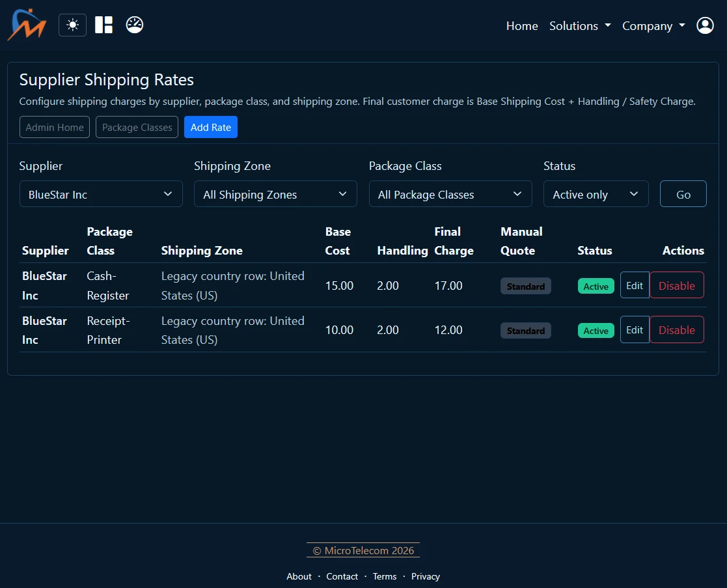Edit the Receipt-Printer rate row
Screen dimensions: 727x588
(635, 329)
